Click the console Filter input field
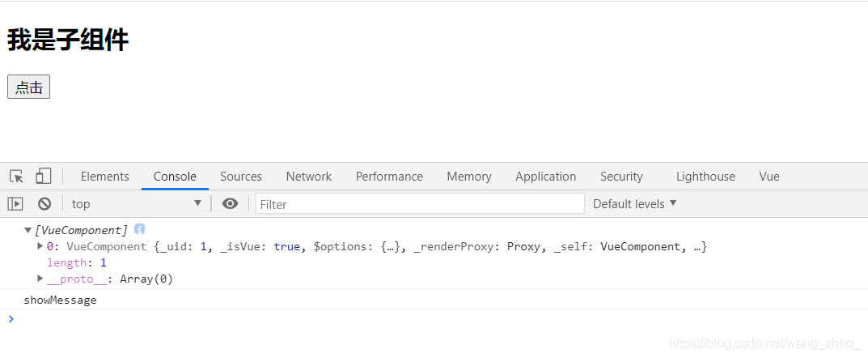Image resolution: width=868 pixels, height=358 pixels. tap(420, 204)
